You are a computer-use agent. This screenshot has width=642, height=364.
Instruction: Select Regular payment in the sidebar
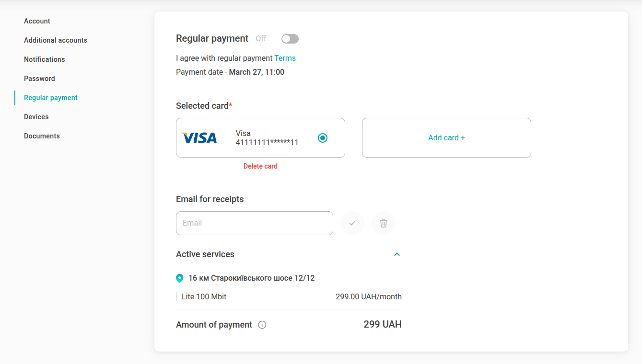(51, 98)
